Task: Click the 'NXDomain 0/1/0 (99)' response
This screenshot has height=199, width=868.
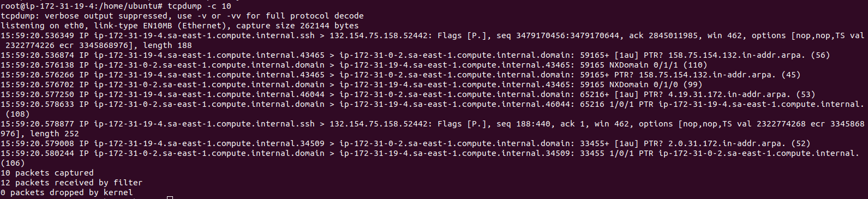Action: coord(657,85)
